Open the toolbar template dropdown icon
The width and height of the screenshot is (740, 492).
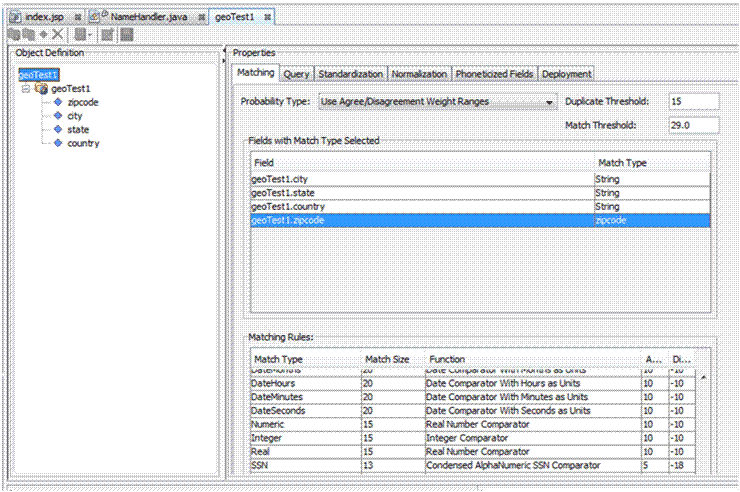tap(84, 34)
